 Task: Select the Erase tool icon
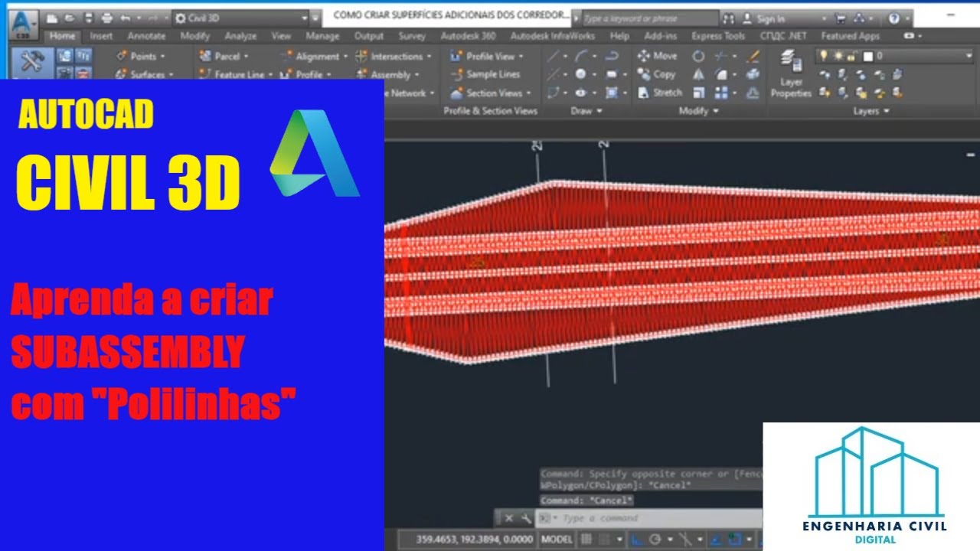click(x=753, y=56)
